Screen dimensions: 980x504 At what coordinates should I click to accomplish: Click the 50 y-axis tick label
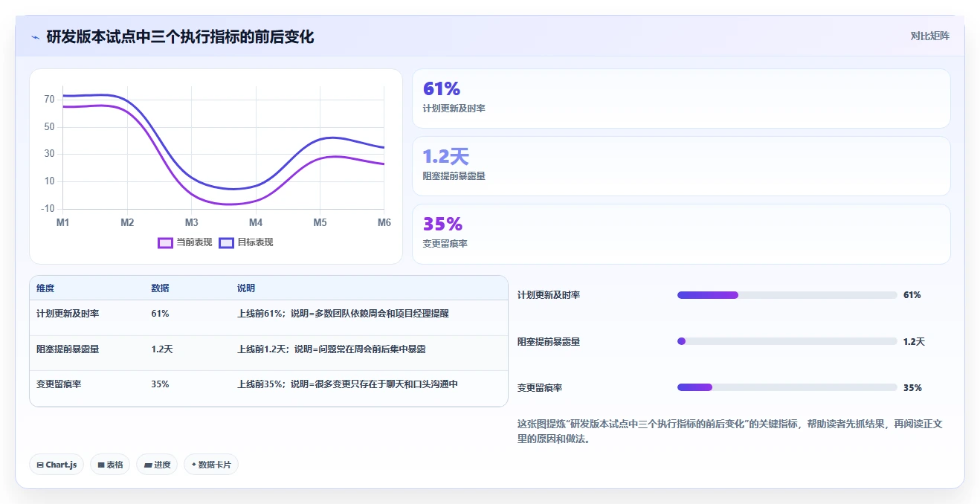coord(50,126)
